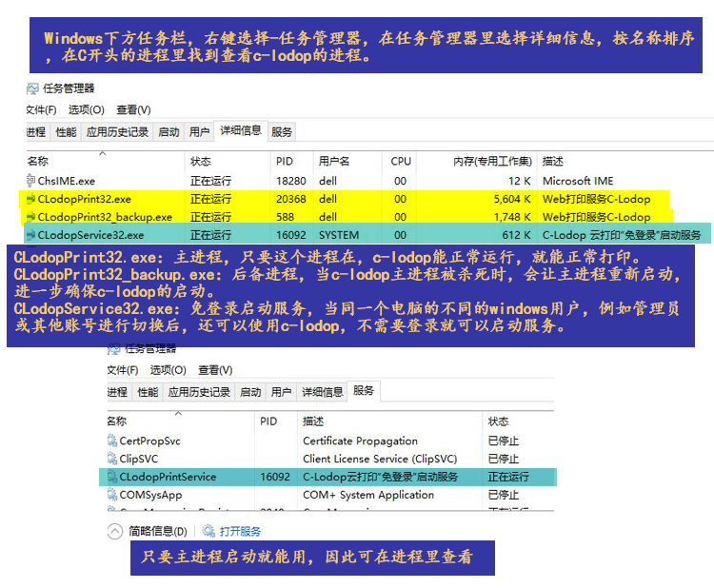Click the CLodopPrintService gear icon
714x588 pixels.
pos(111,477)
